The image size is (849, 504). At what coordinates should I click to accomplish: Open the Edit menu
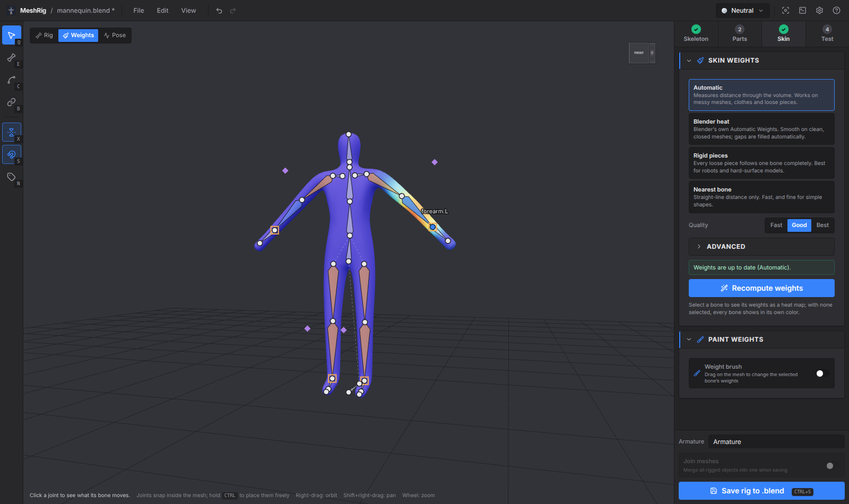click(x=163, y=11)
